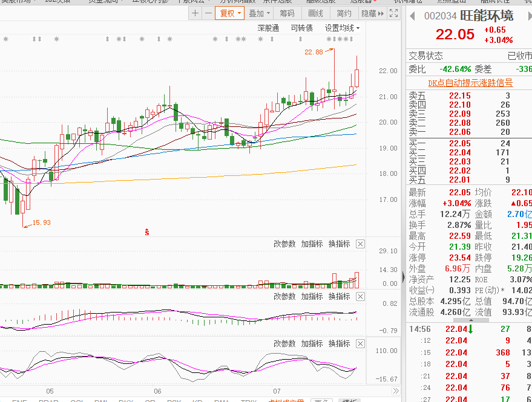Expand hidden toolbar items via 隐藏
Image resolution: width=532 pixels, height=402 pixels.
[373, 13]
